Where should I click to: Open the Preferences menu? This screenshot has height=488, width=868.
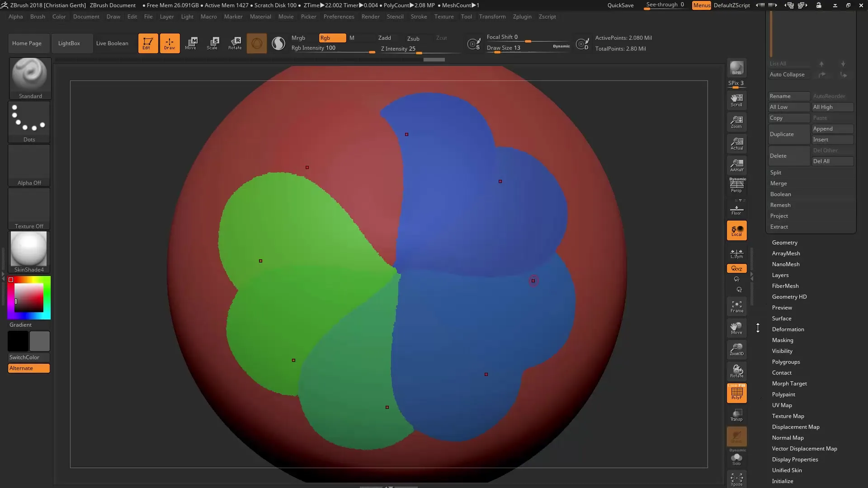[339, 17]
